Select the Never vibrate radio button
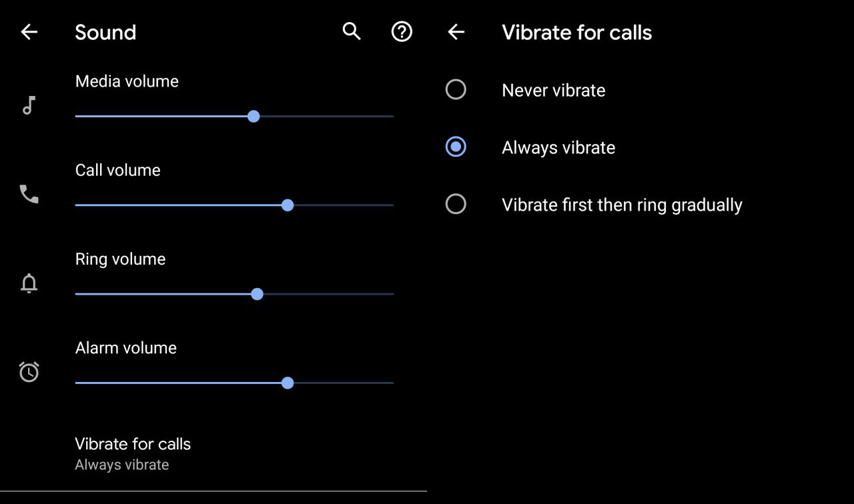 point(456,89)
